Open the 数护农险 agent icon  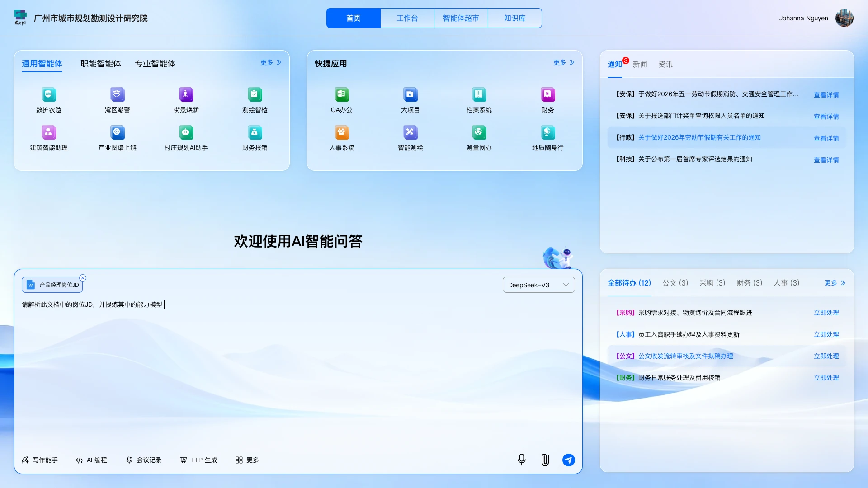point(49,94)
